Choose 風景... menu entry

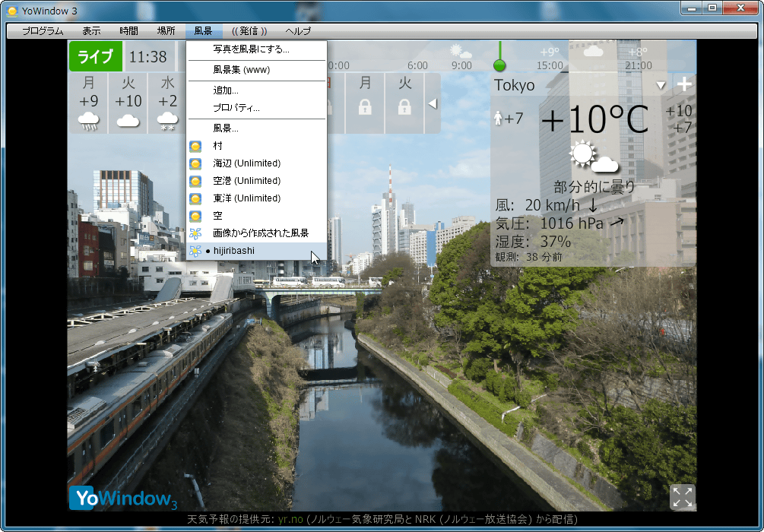point(256,128)
